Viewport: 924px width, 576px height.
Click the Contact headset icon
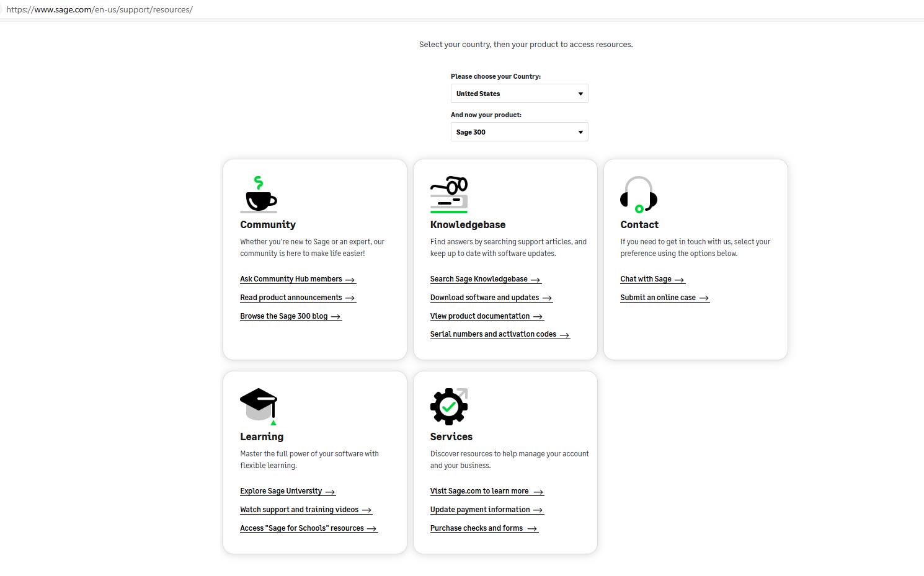[639, 195]
